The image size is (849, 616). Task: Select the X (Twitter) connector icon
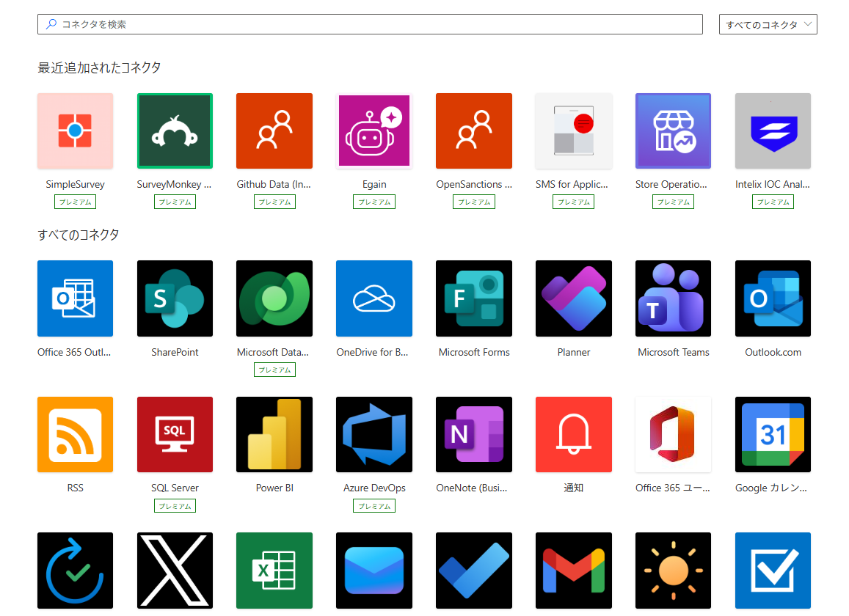(175, 571)
